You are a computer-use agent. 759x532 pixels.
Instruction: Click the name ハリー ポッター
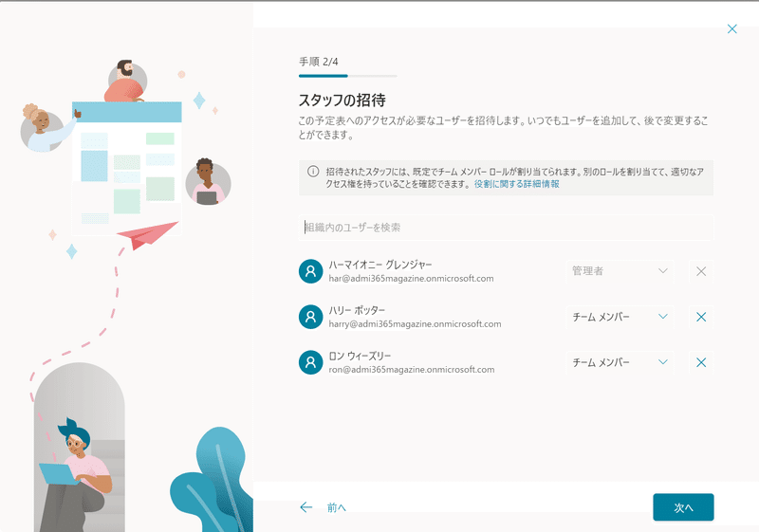click(x=357, y=310)
